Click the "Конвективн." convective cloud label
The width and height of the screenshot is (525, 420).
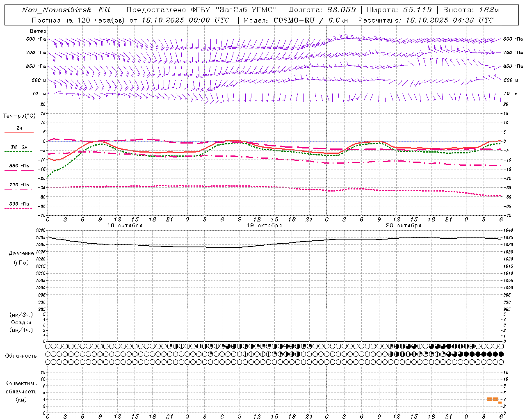21,383
